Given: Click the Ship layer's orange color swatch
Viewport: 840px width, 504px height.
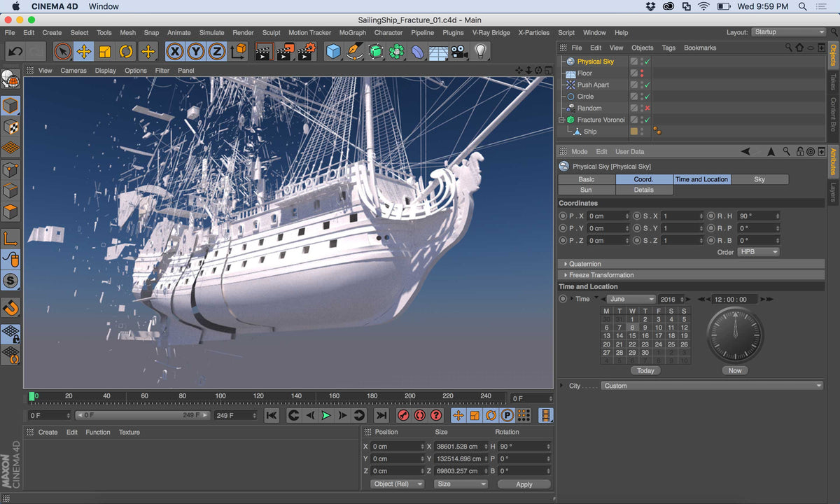Looking at the screenshot, I should point(634,131).
